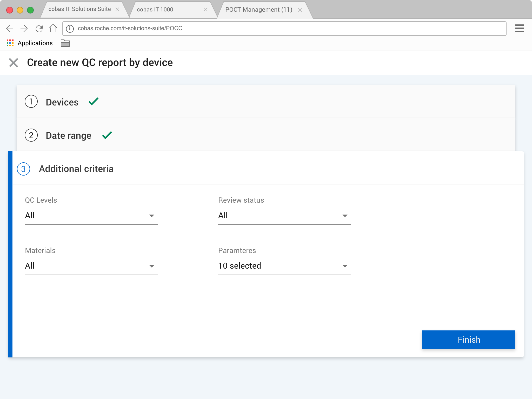The width and height of the screenshot is (532, 399).
Task: Click the URL address bar field
Action: coord(286,28)
